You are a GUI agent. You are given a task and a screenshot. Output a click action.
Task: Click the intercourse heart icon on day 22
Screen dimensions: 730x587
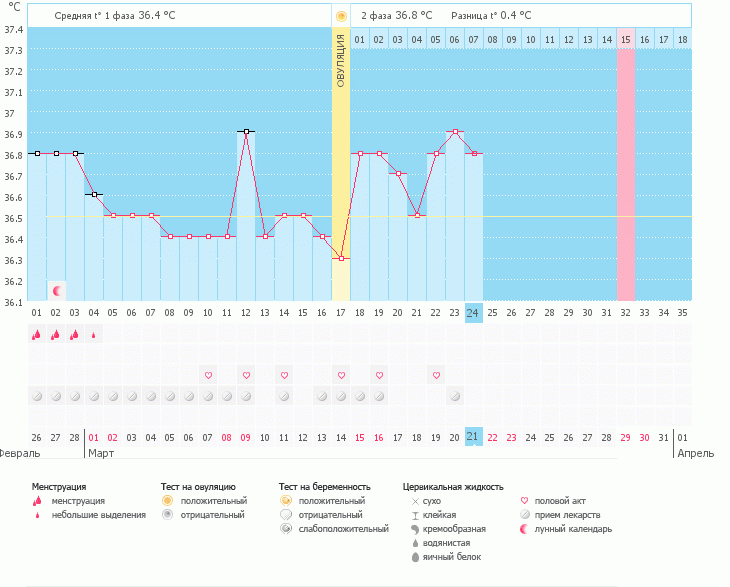coord(436,375)
